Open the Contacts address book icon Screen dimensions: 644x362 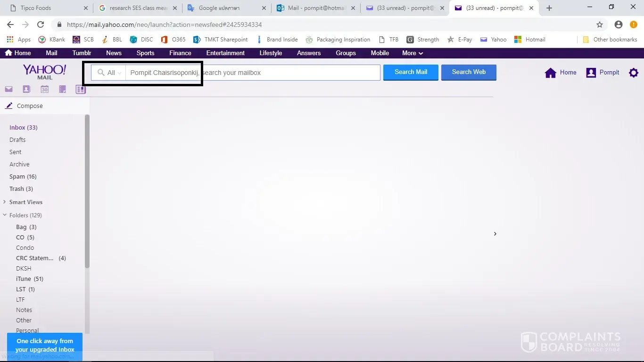coord(26,89)
